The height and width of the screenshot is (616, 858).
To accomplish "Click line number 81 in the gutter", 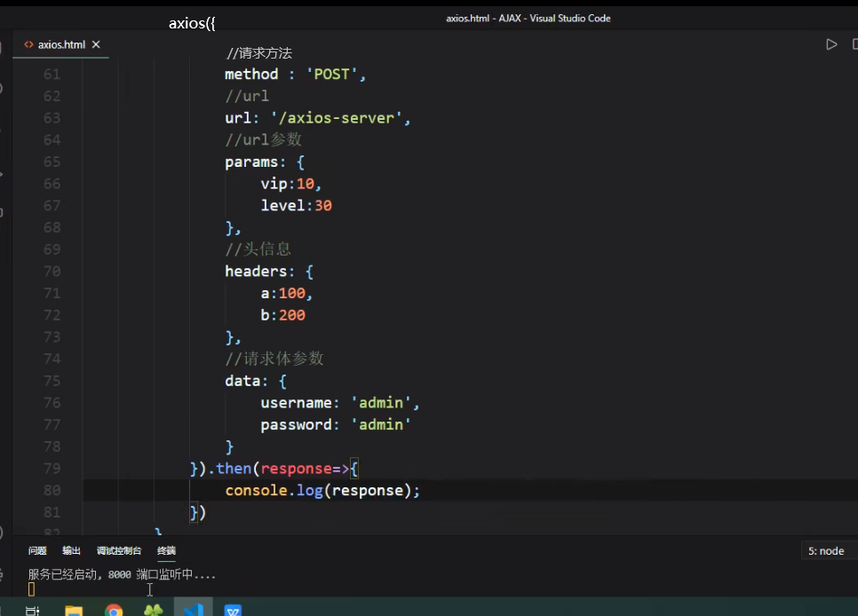I will [52, 512].
